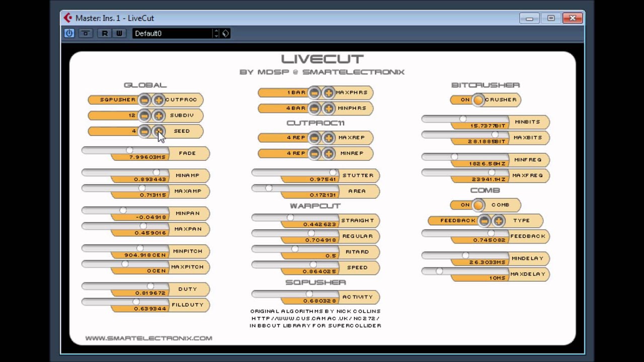Screen dimensions: 644x362
Task: Increase MINREP with the plus button
Action: pyautogui.click(x=329, y=153)
